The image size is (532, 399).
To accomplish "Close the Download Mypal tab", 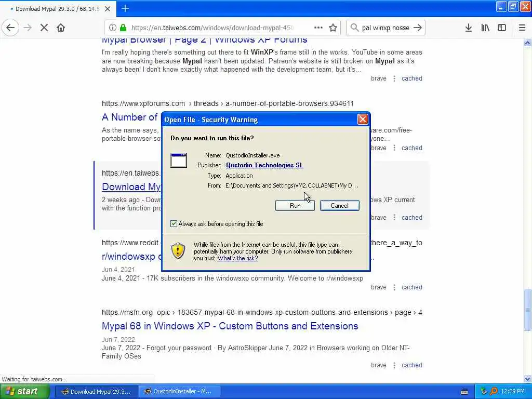I will pyautogui.click(x=108, y=9).
